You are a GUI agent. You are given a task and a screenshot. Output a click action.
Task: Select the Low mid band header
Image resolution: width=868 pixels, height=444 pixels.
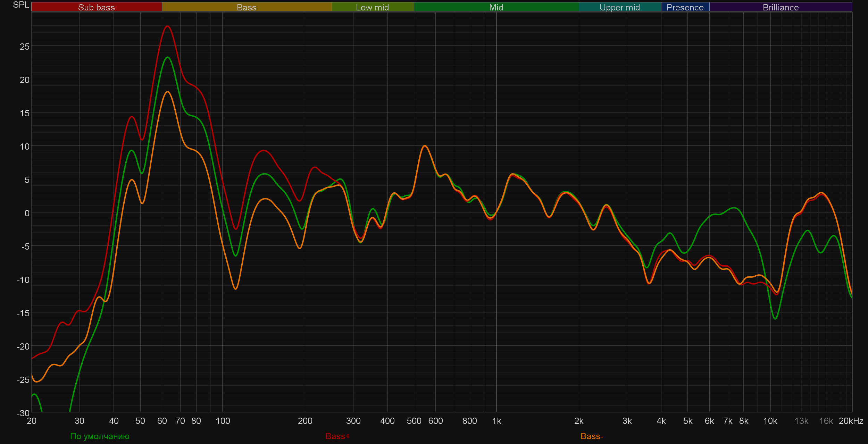pyautogui.click(x=372, y=7)
